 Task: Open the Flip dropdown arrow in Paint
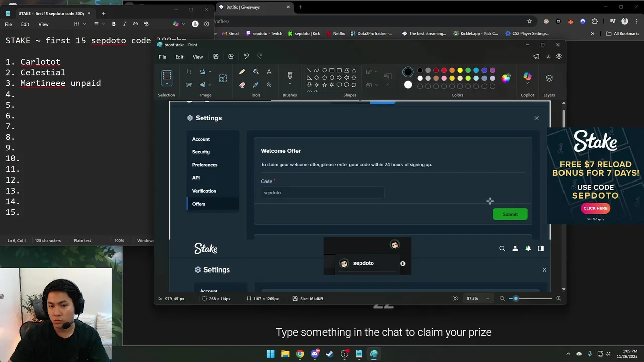point(210,85)
